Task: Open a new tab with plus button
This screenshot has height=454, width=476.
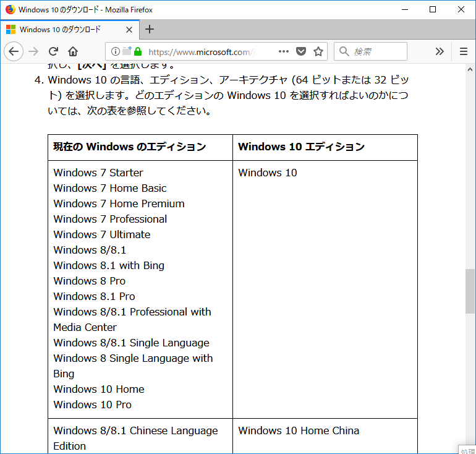Action: 150,30
